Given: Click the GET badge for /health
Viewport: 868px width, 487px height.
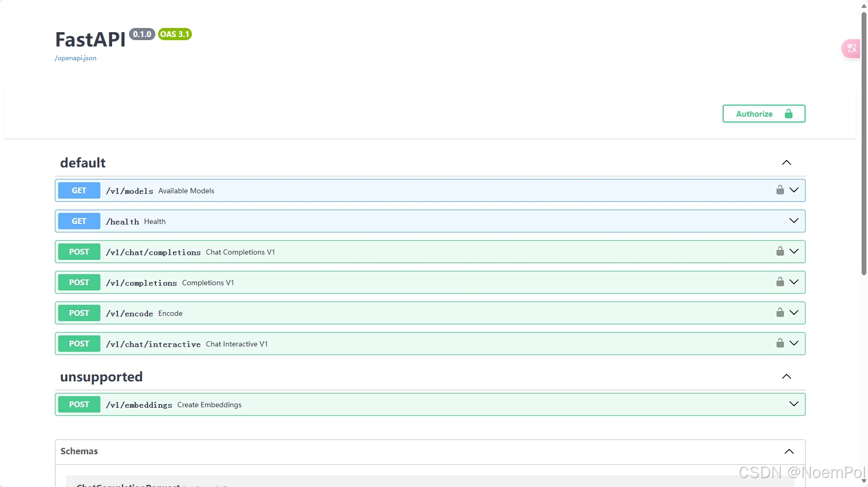Looking at the screenshot, I should tap(79, 221).
